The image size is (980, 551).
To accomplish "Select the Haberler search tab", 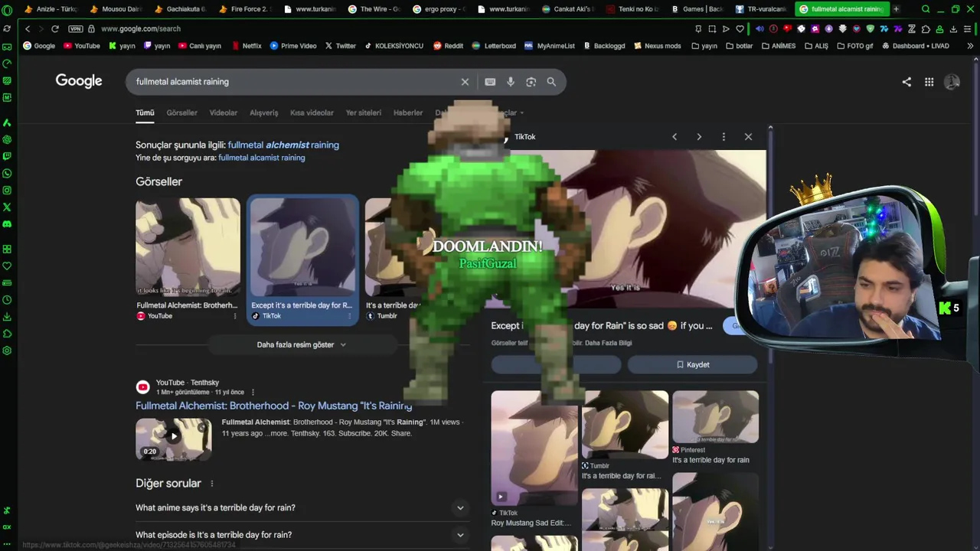I will click(x=407, y=112).
